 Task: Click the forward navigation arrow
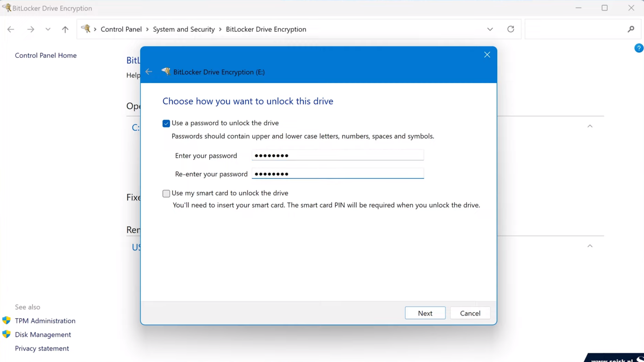coord(30,29)
